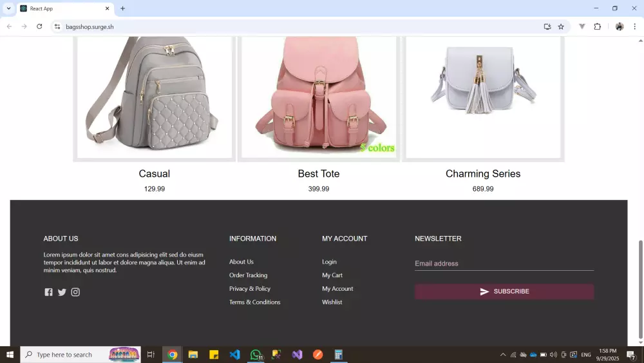
Task: Open the Chrome profile avatar
Action: 620,26
